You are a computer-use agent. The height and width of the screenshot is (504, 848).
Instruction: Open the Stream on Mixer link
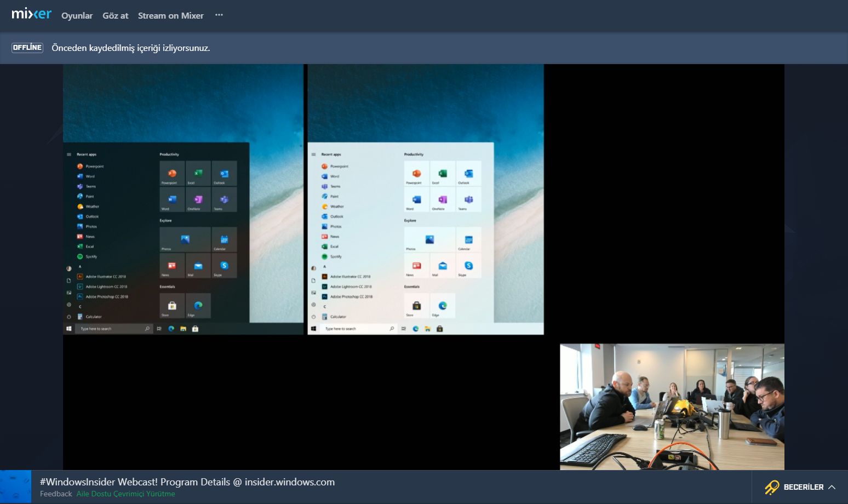click(x=170, y=16)
